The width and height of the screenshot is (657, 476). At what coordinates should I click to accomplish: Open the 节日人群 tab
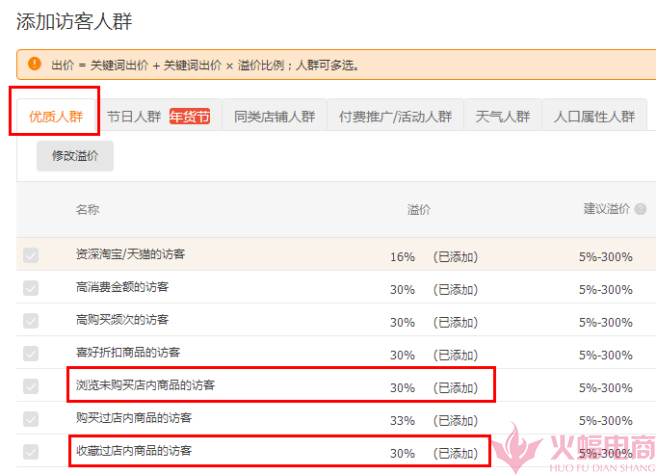(x=134, y=117)
